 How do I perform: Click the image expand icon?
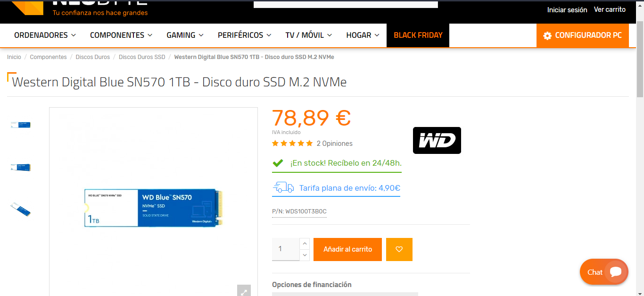tap(244, 291)
